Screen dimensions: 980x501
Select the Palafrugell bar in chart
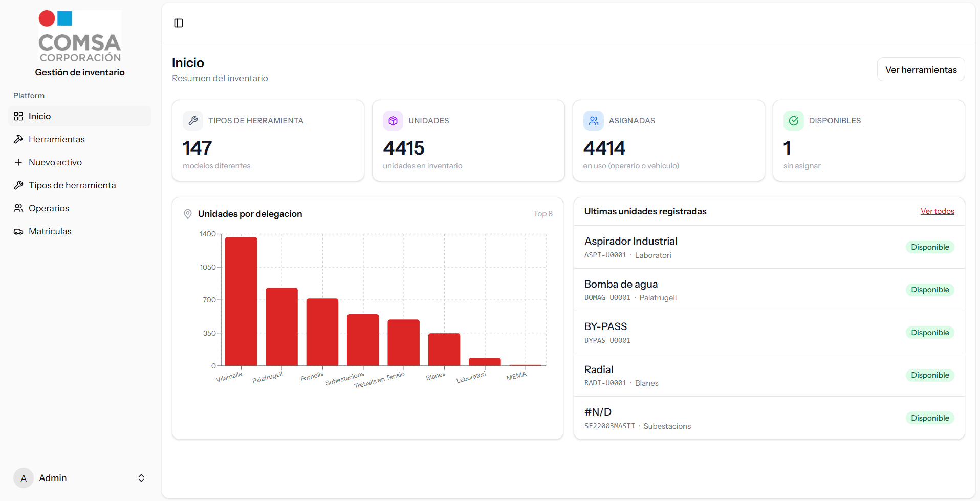(x=281, y=326)
